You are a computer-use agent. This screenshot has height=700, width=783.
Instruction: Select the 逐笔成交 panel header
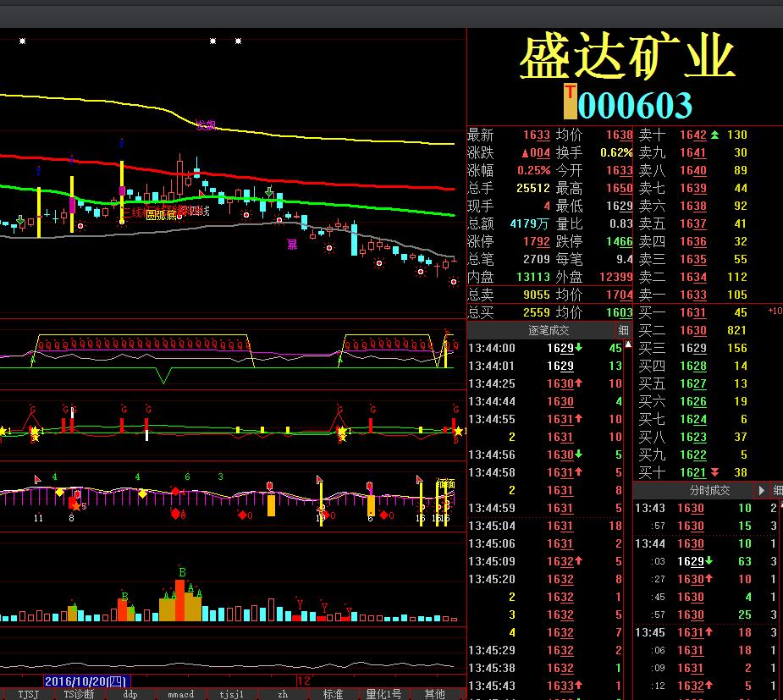549,330
